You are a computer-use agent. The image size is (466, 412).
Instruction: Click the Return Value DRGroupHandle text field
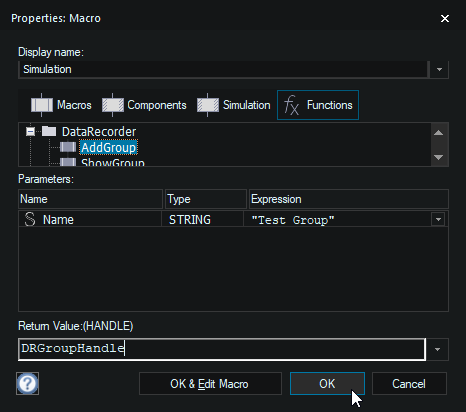(x=222, y=349)
